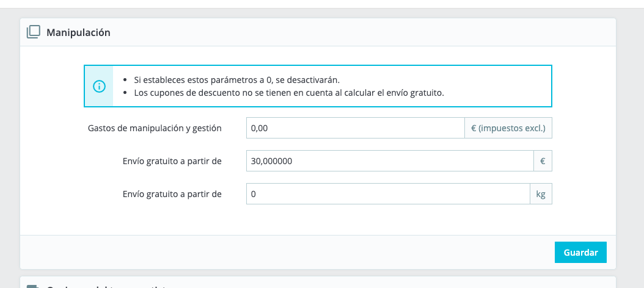Click the 'cupones de descuento' info bullet
644x288 pixels.
pos(288,93)
